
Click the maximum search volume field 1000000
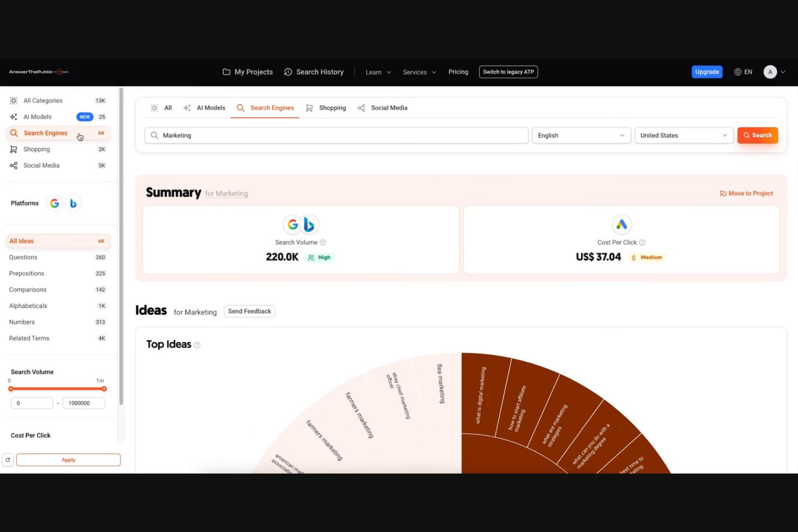pos(84,403)
